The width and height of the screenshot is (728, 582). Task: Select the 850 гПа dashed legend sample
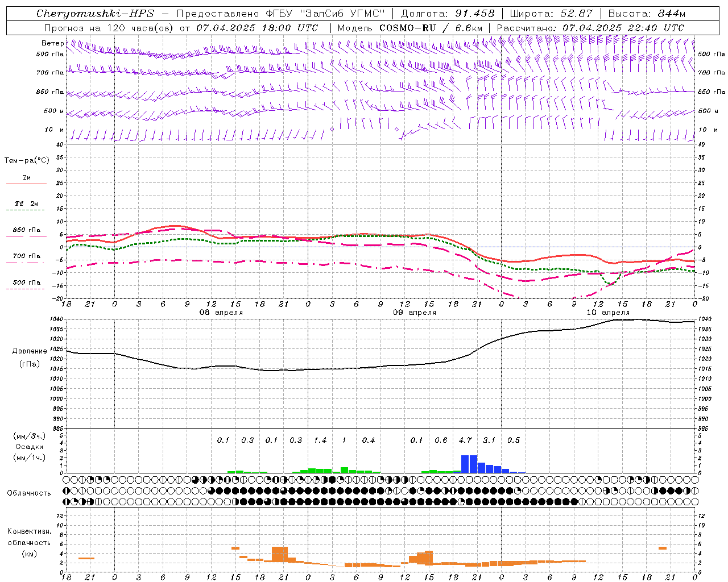click(26, 236)
